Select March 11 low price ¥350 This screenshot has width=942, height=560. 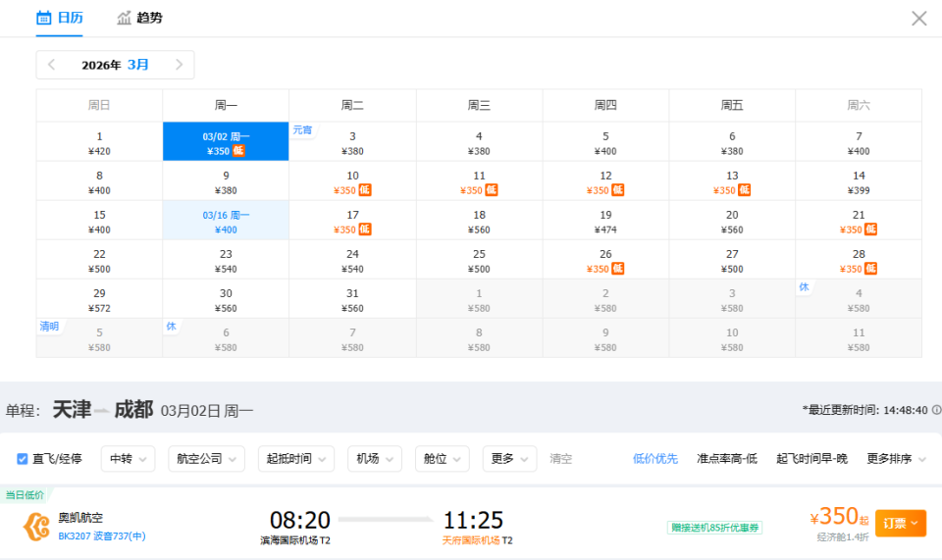[x=480, y=181]
